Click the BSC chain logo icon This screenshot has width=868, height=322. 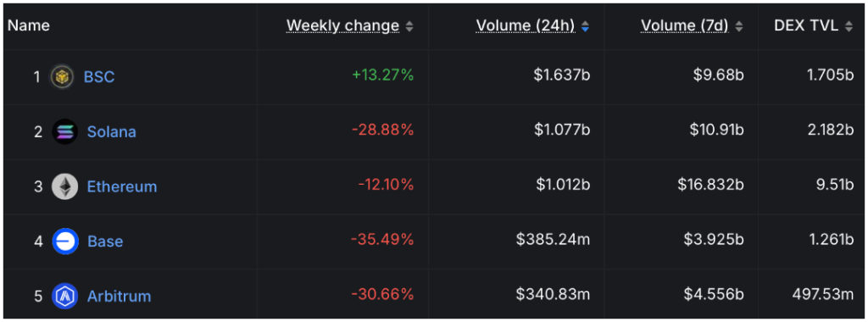coord(61,76)
